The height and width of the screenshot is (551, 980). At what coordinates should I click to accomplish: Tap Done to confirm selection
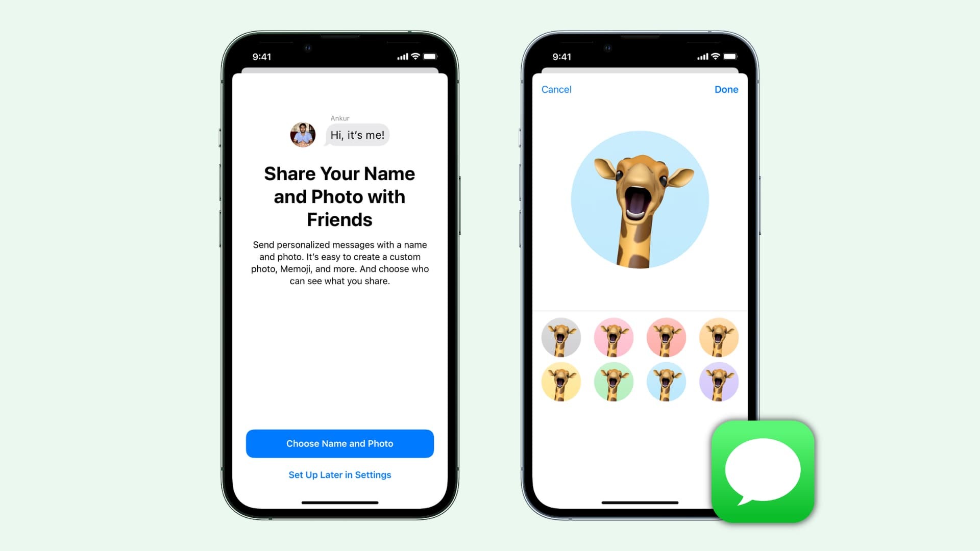click(727, 89)
